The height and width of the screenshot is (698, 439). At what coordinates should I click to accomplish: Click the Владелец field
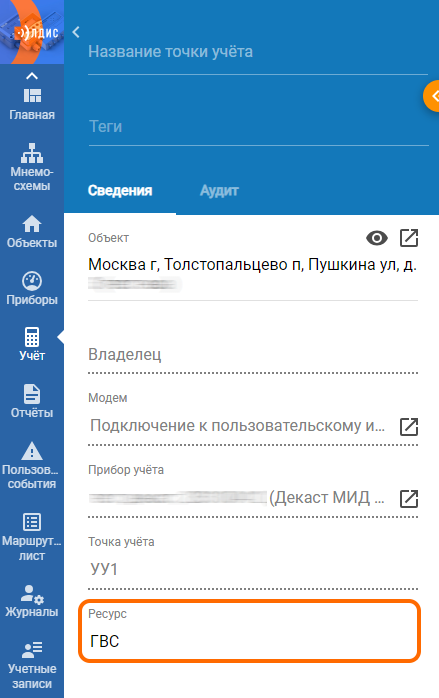[x=253, y=354]
